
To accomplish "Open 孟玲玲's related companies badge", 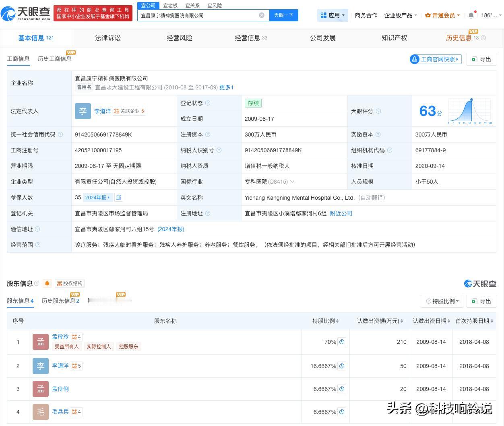I will click(x=76, y=337).
